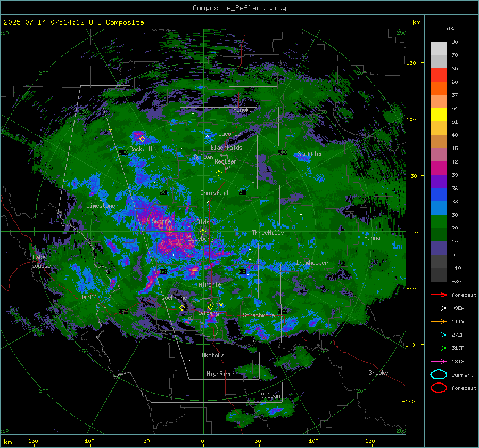This screenshot has width=479, height=448.
Task: Pick the green 31JP arrow symbol
Action: (439, 348)
